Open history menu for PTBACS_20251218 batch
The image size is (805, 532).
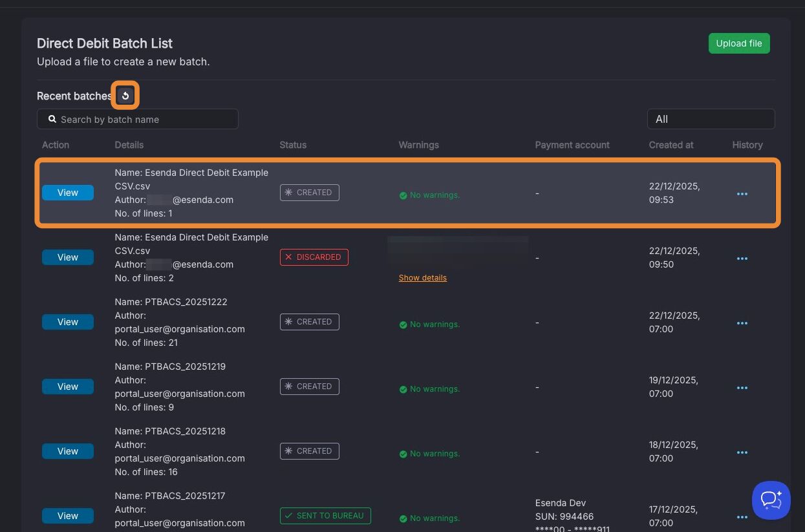point(742,452)
